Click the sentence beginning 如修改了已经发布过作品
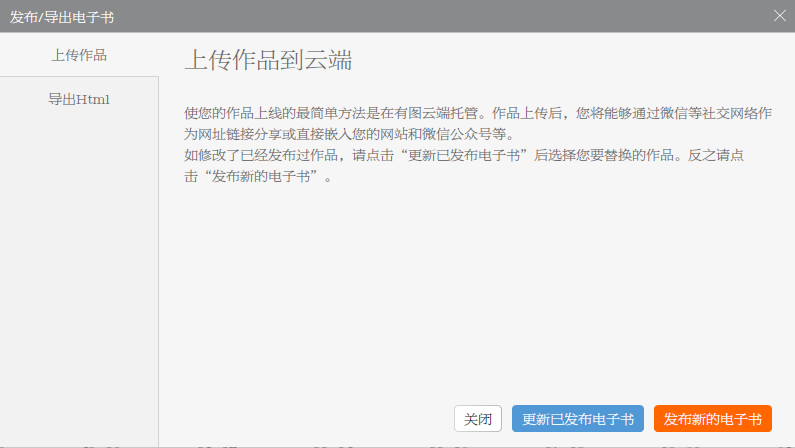This screenshot has width=795, height=448. 464,166
